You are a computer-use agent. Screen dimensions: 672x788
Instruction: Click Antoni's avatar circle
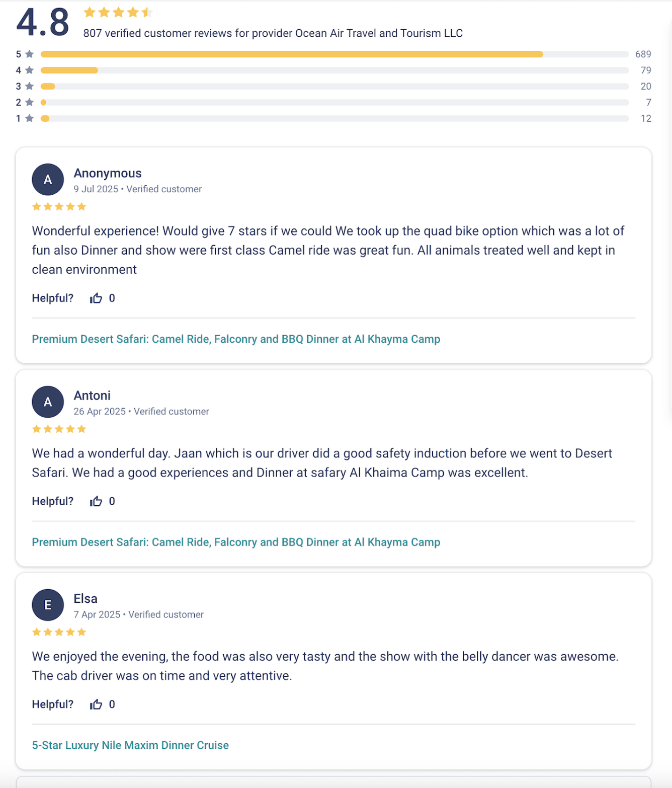coord(48,402)
